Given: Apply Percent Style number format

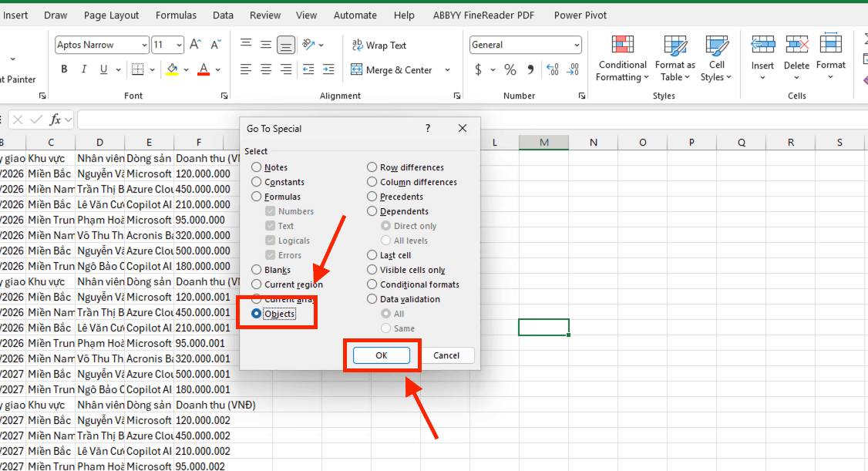Looking at the screenshot, I should coord(510,70).
